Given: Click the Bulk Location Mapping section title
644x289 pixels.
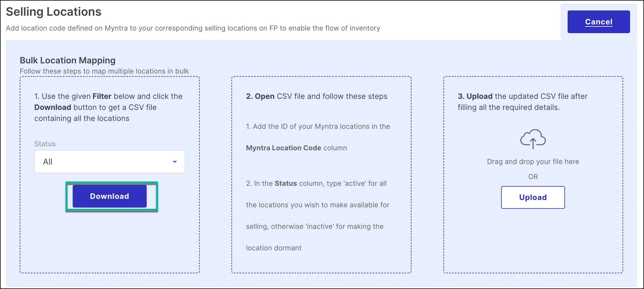Looking at the screenshot, I should coord(67,60).
